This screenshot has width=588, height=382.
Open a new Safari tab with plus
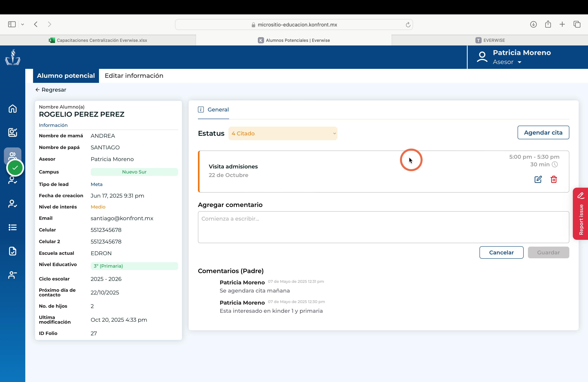point(562,24)
